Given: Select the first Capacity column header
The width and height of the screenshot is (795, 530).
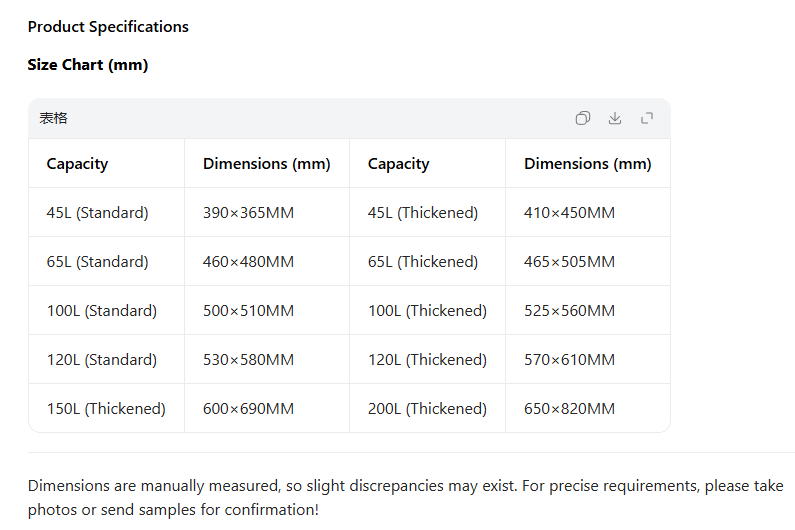Looking at the screenshot, I should coord(77,164).
